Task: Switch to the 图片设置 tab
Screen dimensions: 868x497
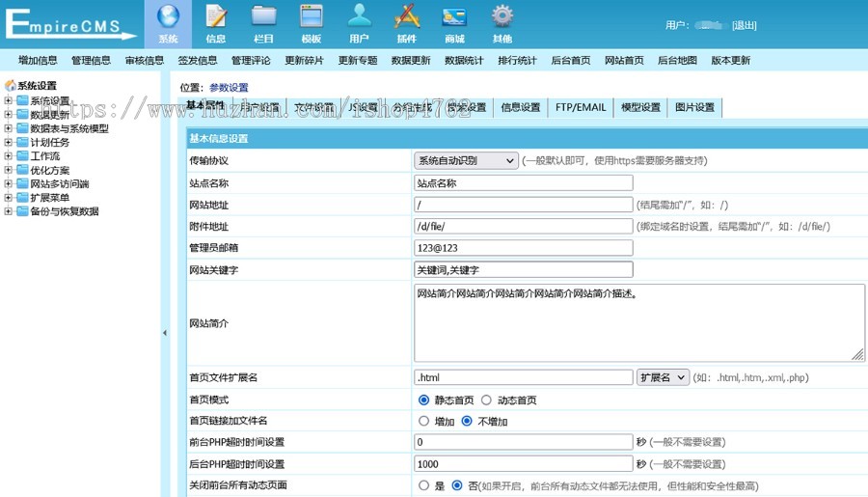Action: pyautogui.click(x=694, y=107)
